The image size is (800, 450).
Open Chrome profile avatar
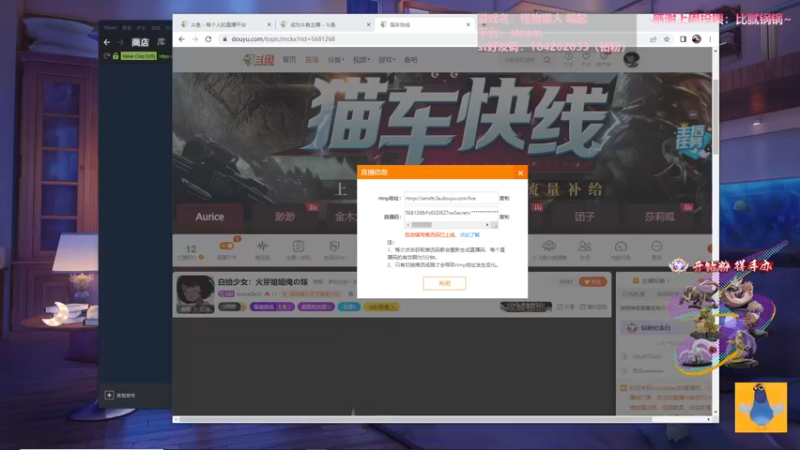(696, 39)
